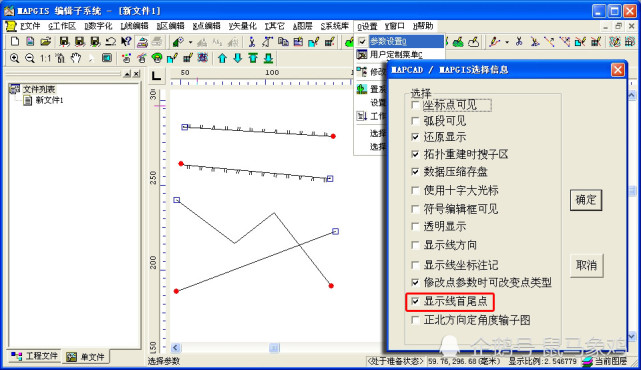Open dropdown arrow next to pencil line tool
641x370 pixels.
click(507, 42)
